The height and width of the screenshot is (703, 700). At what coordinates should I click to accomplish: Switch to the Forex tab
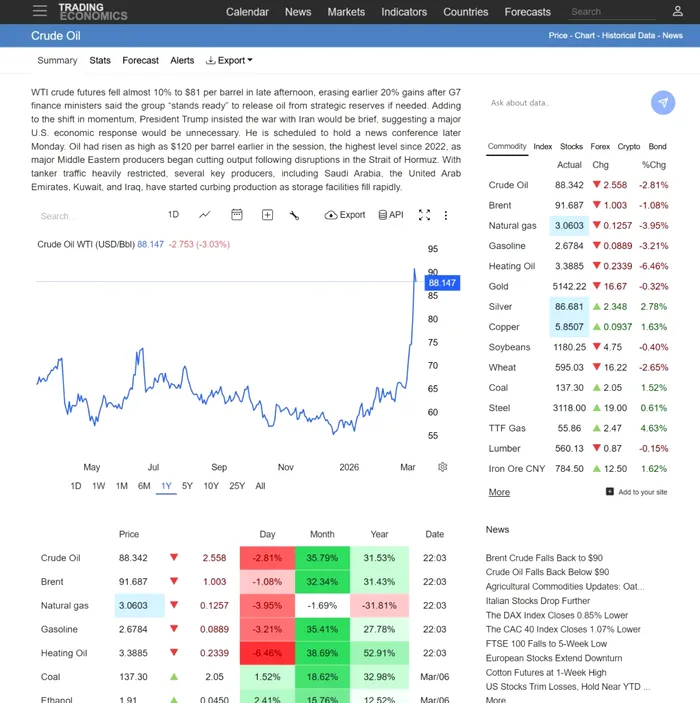pos(600,146)
